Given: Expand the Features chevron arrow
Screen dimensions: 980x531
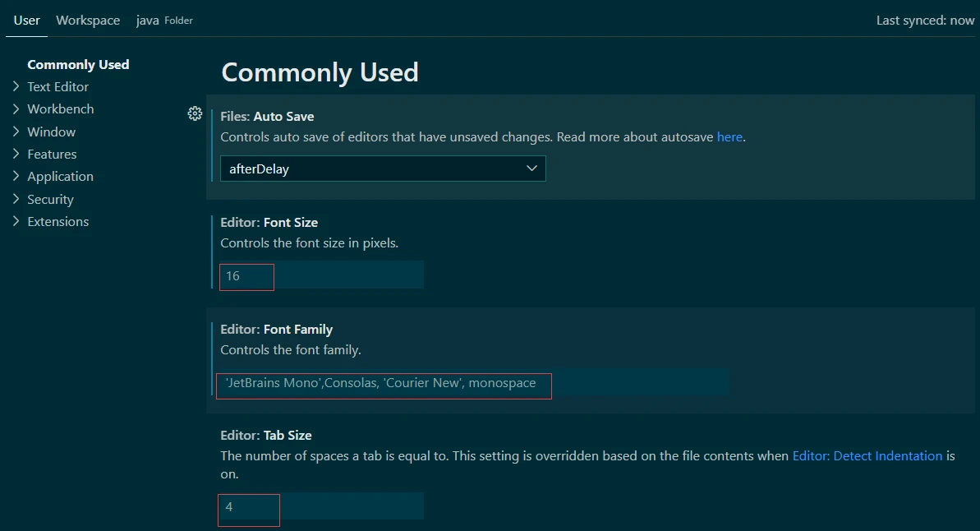Looking at the screenshot, I should 16,154.
